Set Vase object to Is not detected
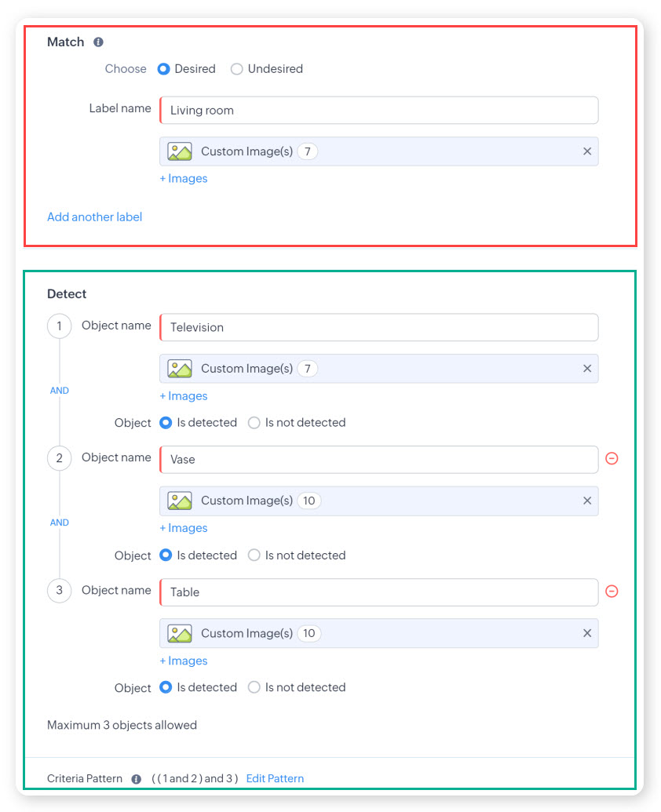This screenshot has height=812, width=661. pyautogui.click(x=254, y=555)
